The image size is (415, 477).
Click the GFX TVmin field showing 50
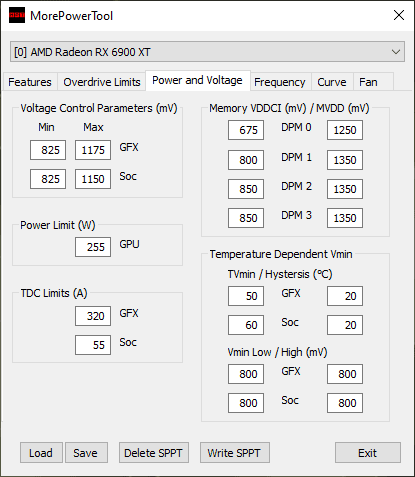tap(246, 296)
